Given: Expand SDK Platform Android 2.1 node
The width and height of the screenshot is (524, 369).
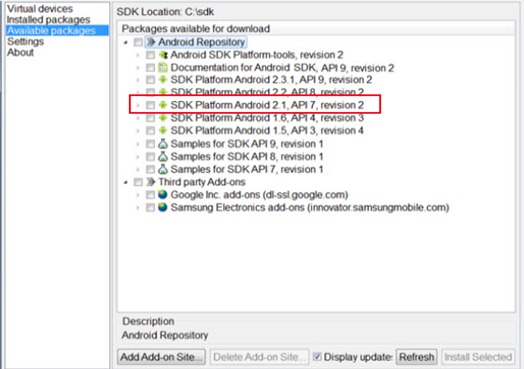Looking at the screenshot, I should click(x=138, y=105).
